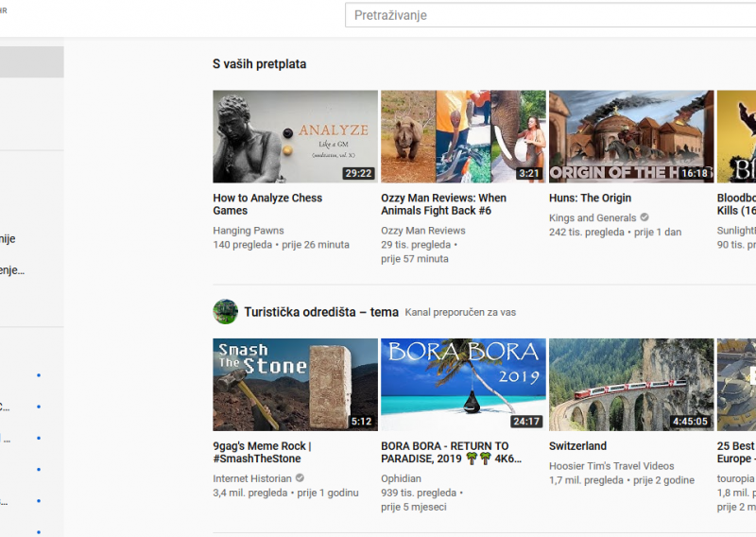
Task: Click the title 'How to Analyze Chess Games'
Action: [x=267, y=204]
